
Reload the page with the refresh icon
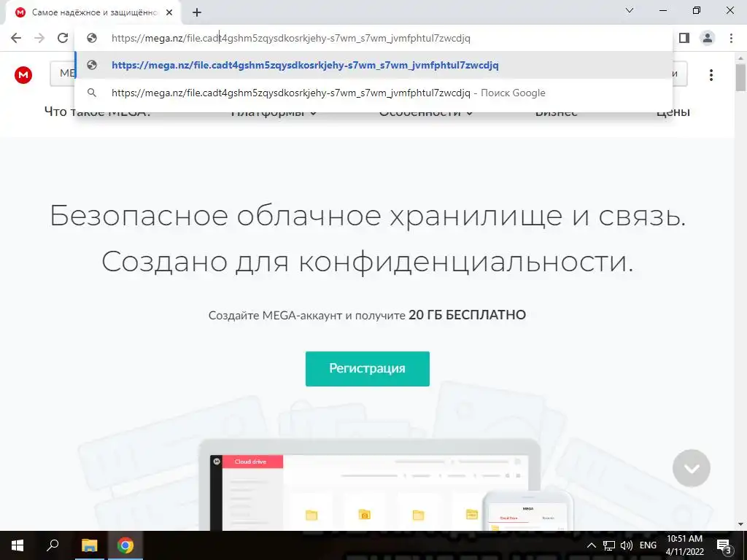click(x=63, y=38)
